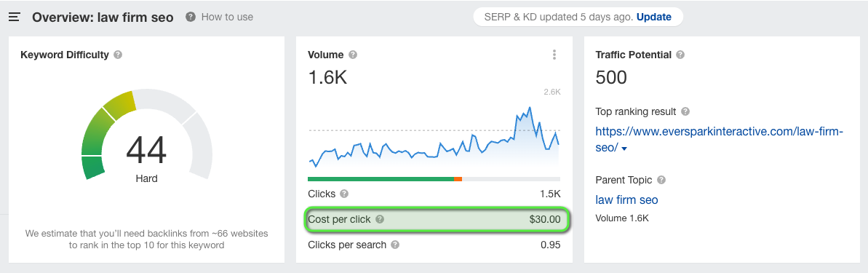Select the highlighted Cost per click row

click(x=437, y=219)
